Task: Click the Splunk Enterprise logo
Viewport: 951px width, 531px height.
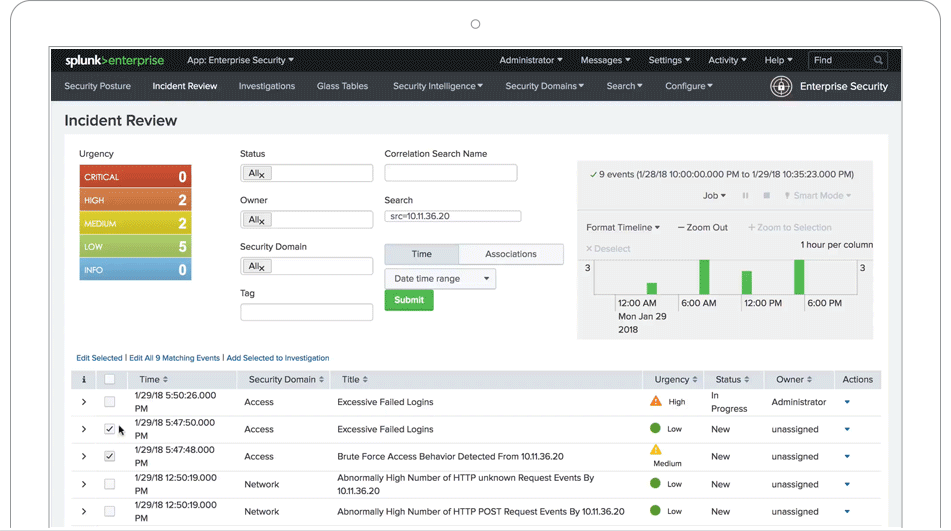Action: click(x=115, y=60)
